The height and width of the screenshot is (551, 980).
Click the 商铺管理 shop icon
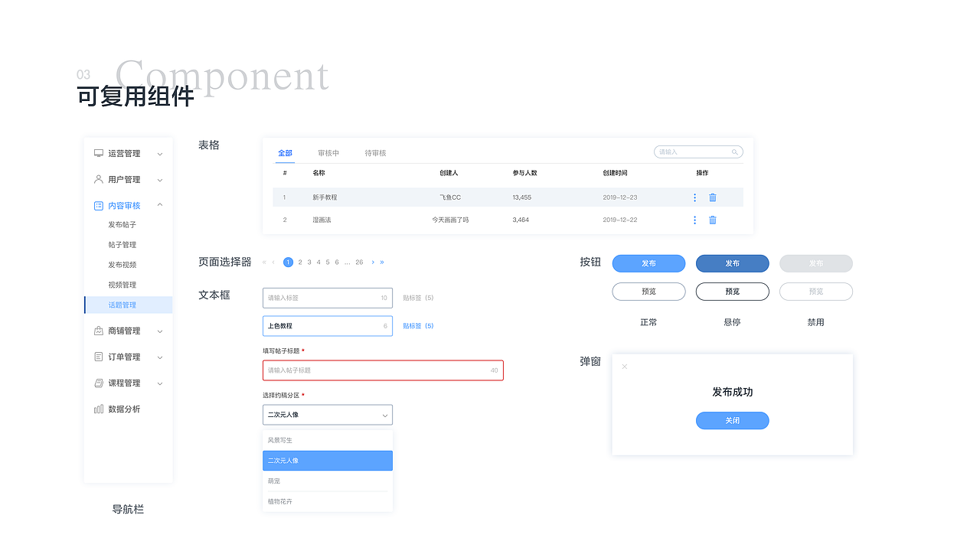[97, 331]
